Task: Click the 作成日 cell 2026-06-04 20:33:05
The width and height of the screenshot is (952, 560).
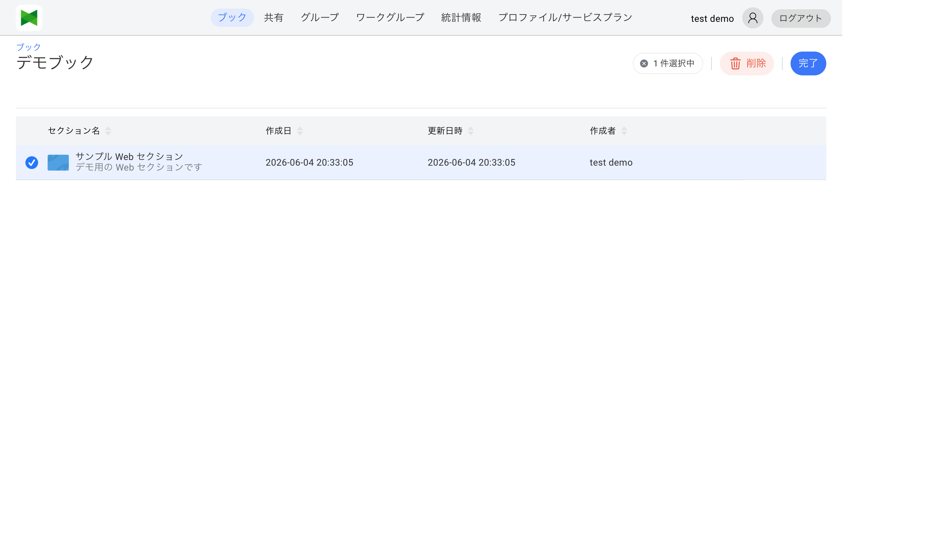Action: tap(309, 163)
